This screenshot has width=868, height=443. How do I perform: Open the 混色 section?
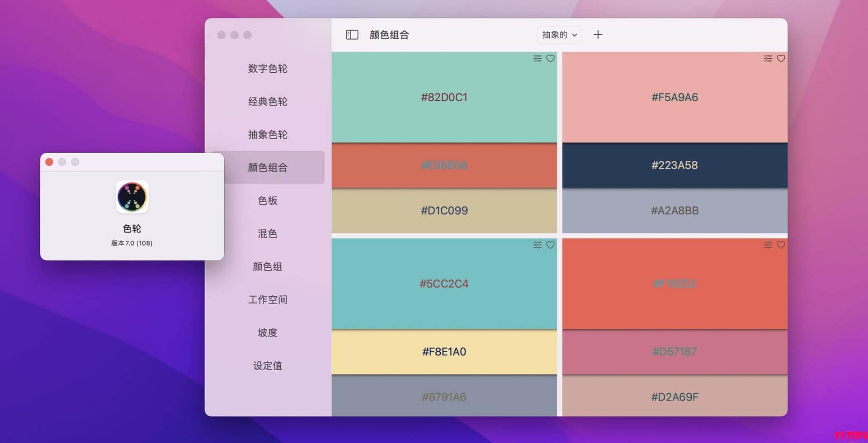point(267,233)
